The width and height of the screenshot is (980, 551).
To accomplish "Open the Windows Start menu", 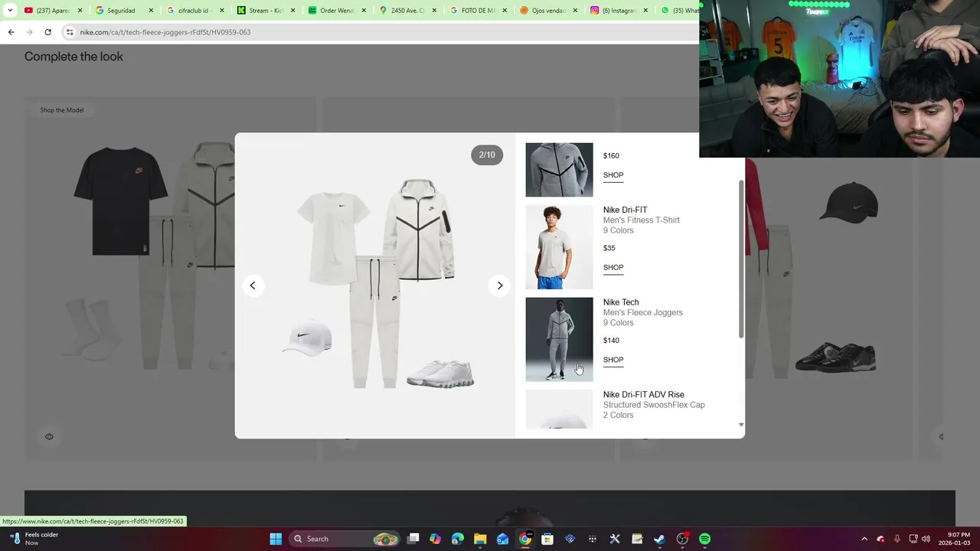I will [276, 539].
